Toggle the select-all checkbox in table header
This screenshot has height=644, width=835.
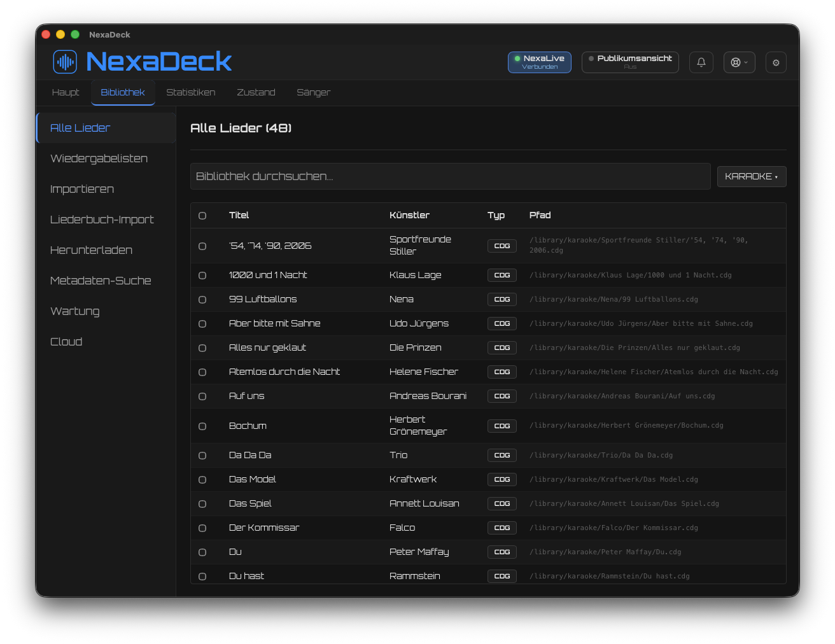click(x=202, y=216)
